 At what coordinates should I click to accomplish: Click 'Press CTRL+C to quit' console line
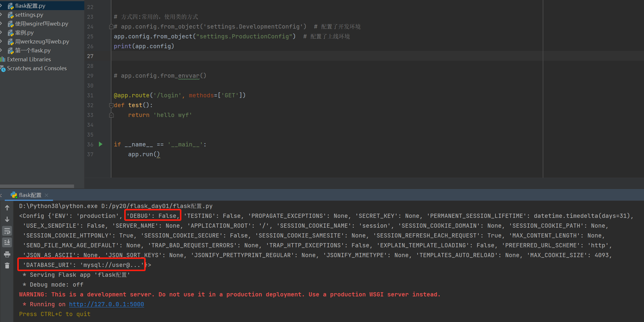click(55, 314)
